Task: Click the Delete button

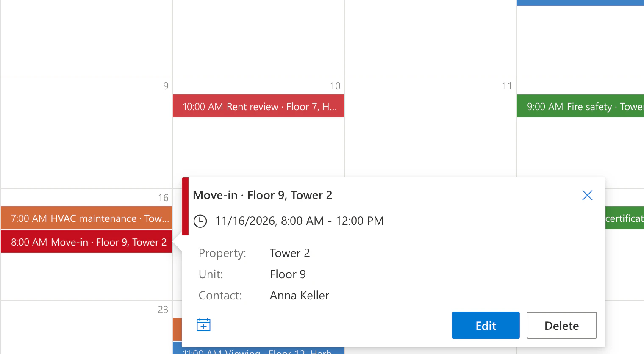Action: (562, 325)
